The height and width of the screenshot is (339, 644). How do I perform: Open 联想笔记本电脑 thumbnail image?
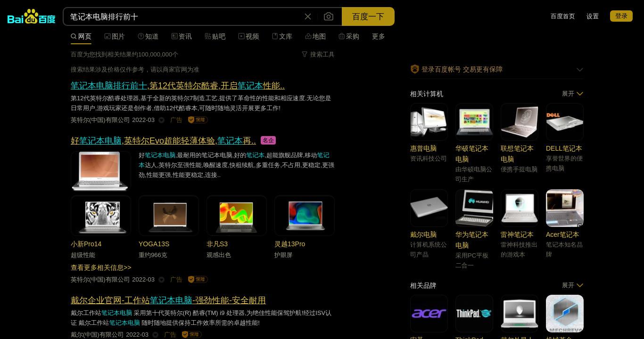point(520,122)
